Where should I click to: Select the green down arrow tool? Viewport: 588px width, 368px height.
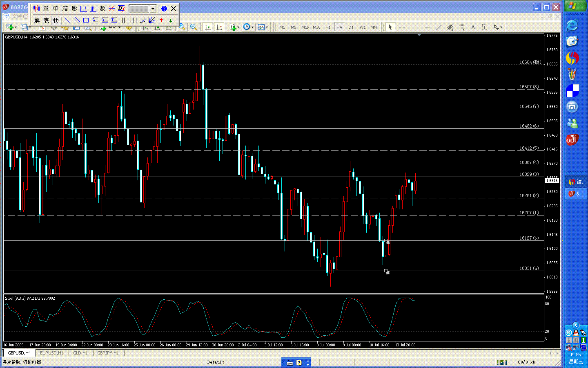(171, 20)
